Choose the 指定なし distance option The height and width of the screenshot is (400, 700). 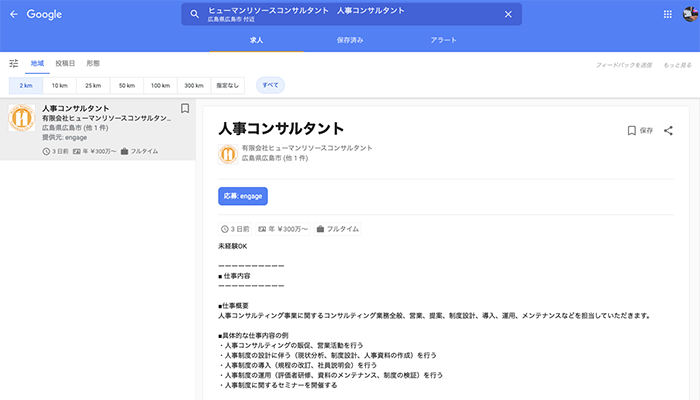pyautogui.click(x=228, y=85)
